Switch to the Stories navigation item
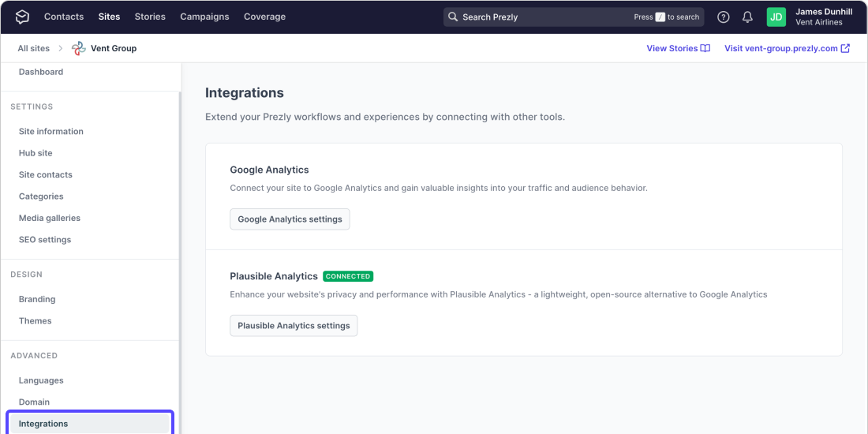868x434 pixels. click(x=150, y=16)
